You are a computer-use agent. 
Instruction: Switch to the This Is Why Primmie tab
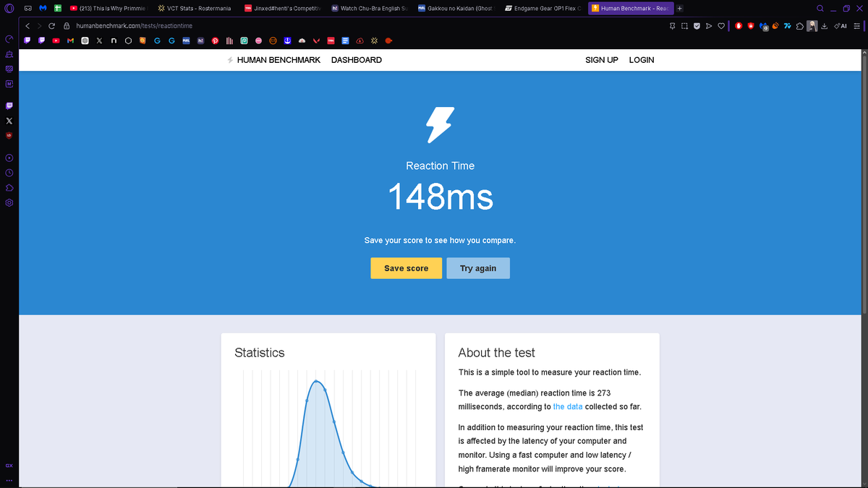pos(108,9)
